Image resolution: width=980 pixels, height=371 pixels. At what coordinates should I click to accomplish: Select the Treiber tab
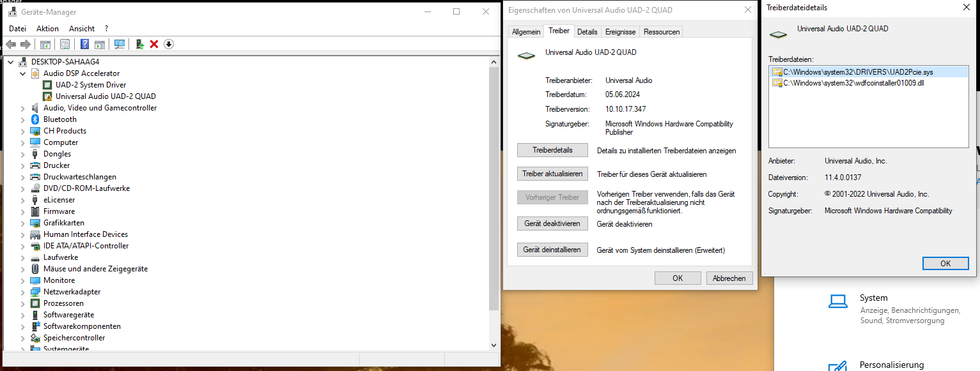pos(559,31)
